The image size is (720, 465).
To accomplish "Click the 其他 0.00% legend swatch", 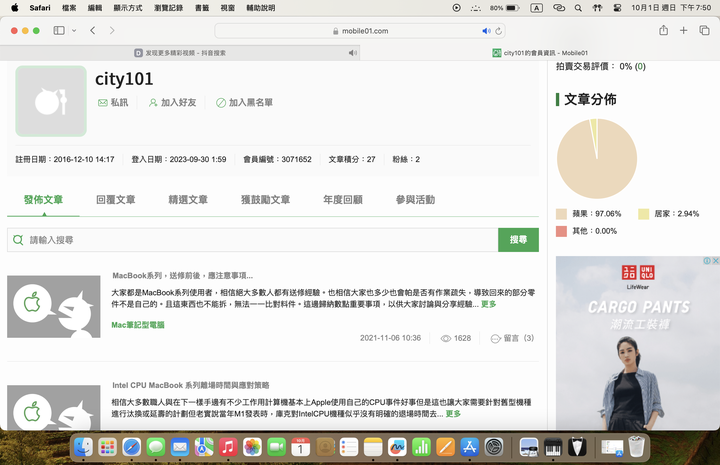I will point(561,231).
